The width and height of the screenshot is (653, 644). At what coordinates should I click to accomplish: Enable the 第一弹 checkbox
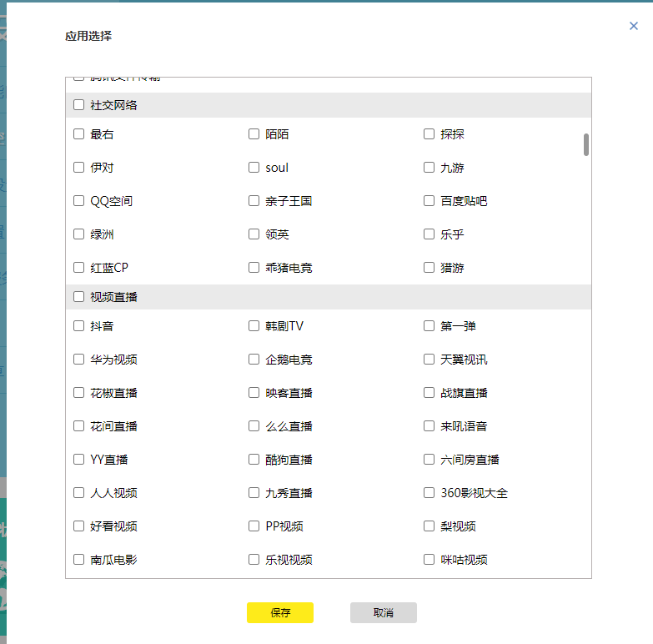[x=429, y=325]
